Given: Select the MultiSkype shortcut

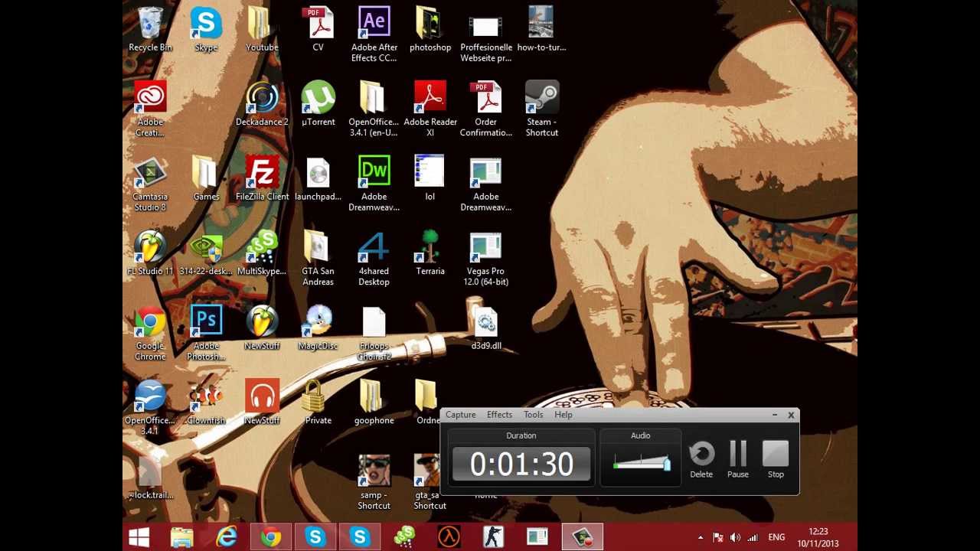Looking at the screenshot, I should (262, 253).
